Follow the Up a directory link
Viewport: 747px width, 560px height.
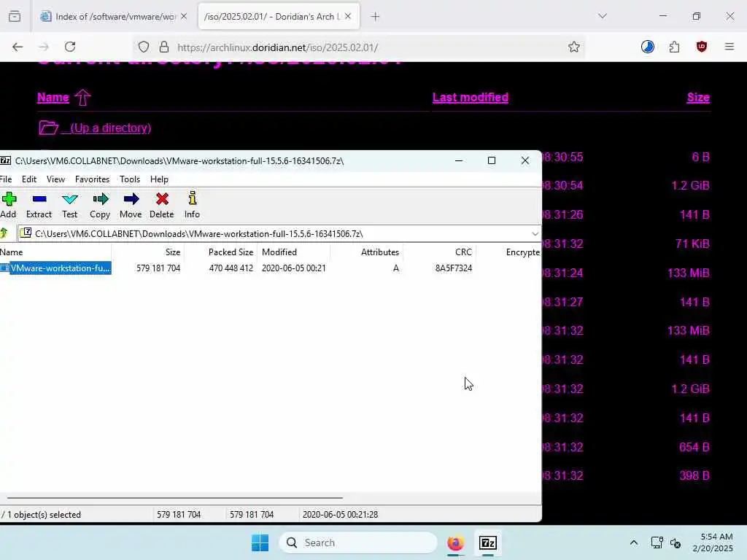coord(107,128)
